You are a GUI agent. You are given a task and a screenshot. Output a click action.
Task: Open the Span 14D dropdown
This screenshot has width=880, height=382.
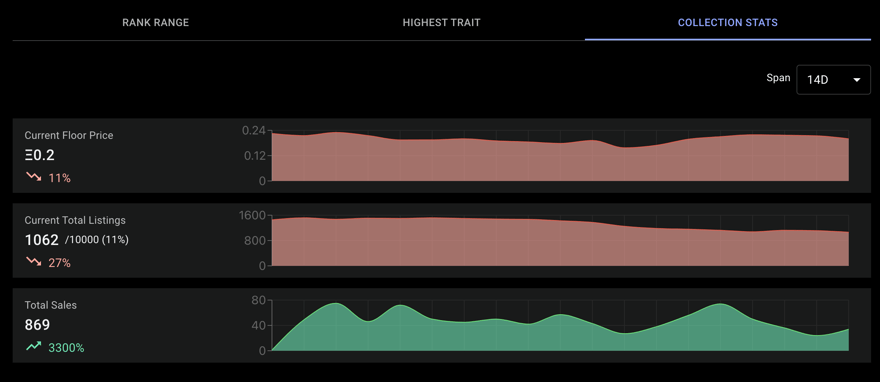click(833, 80)
